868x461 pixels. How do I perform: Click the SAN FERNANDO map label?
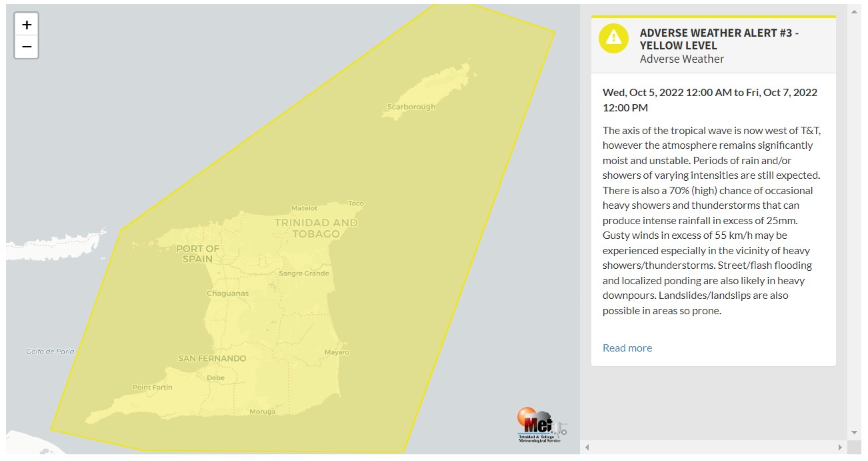[x=212, y=358]
